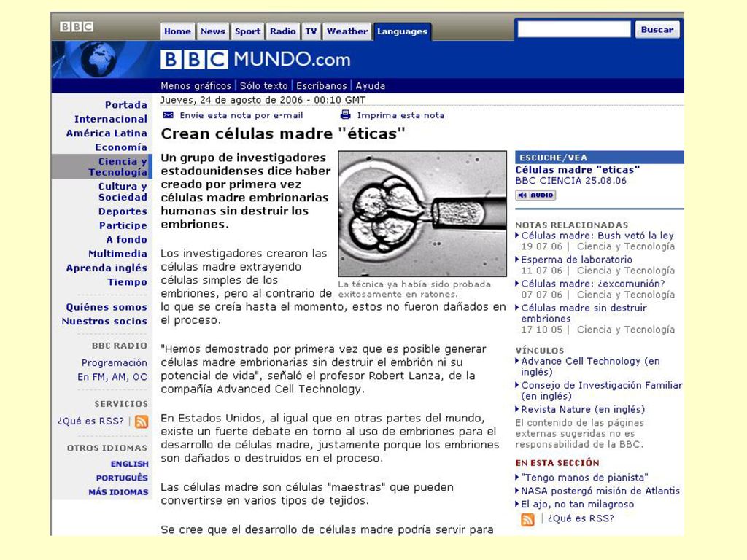Viewport: 747px width, 560px height.
Task: Open the TV tab
Action: (x=311, y=31)
